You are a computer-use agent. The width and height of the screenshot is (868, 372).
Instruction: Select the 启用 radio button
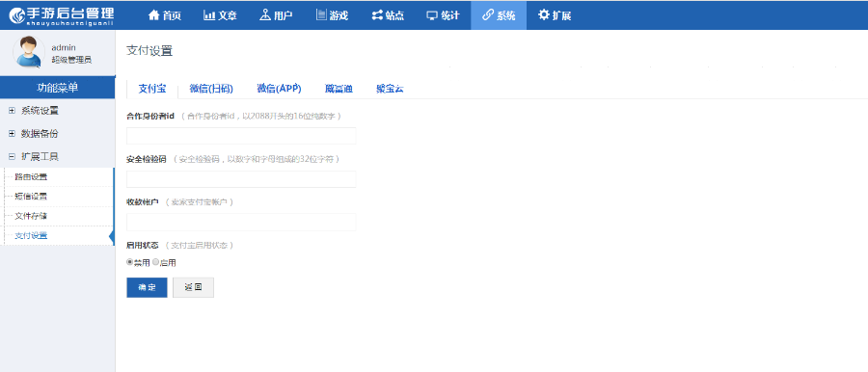click(155, 262)
